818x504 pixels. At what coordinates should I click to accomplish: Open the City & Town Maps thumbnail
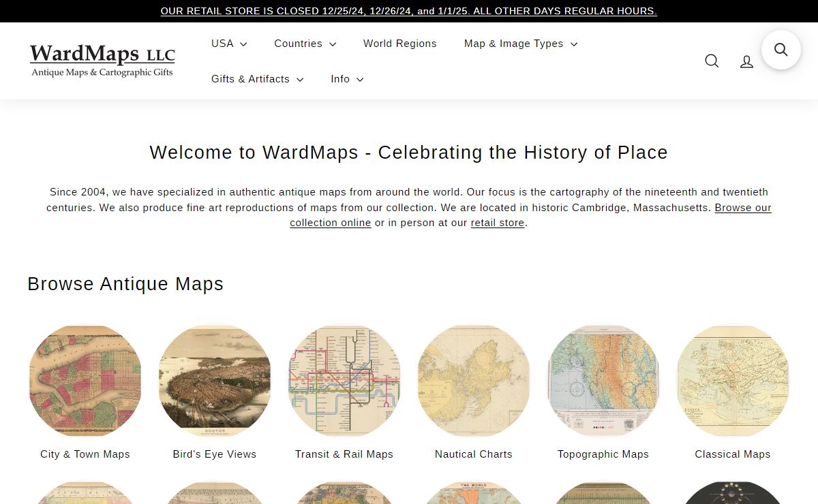point(85,381)
